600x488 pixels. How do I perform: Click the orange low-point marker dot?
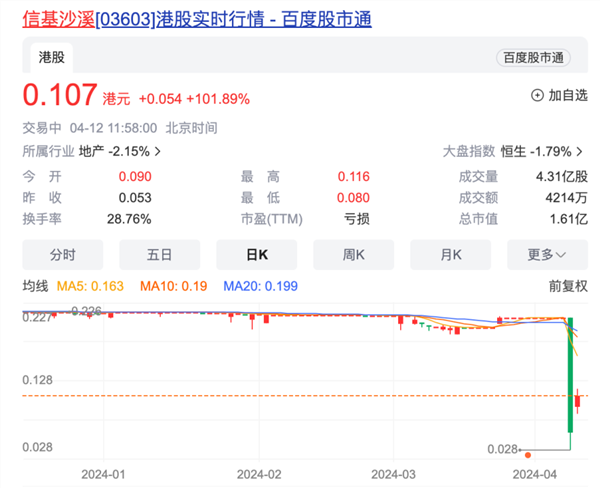pos(528,455)
